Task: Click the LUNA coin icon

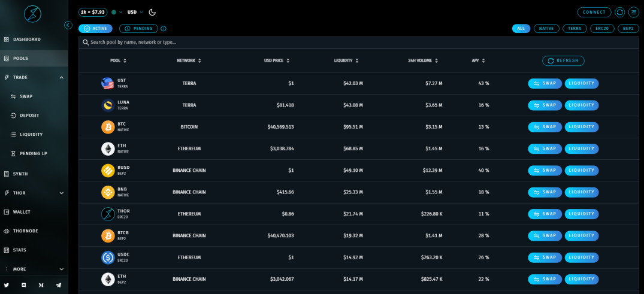Action: point(108,105)
